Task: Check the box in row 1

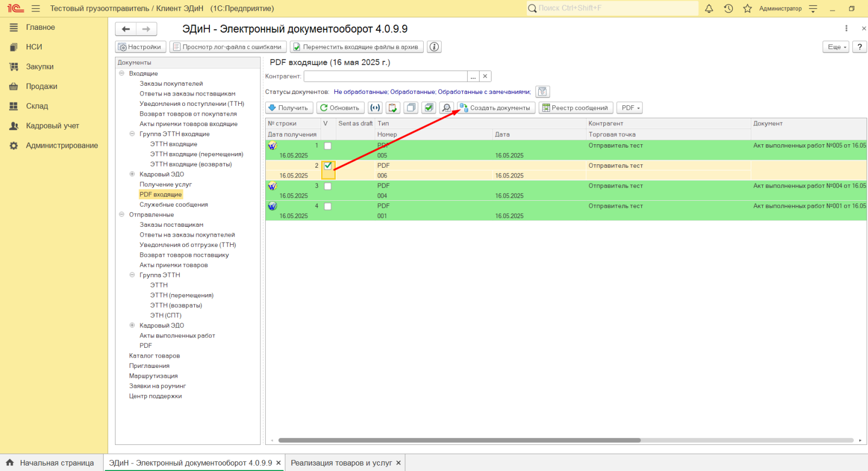Action: 328,146
